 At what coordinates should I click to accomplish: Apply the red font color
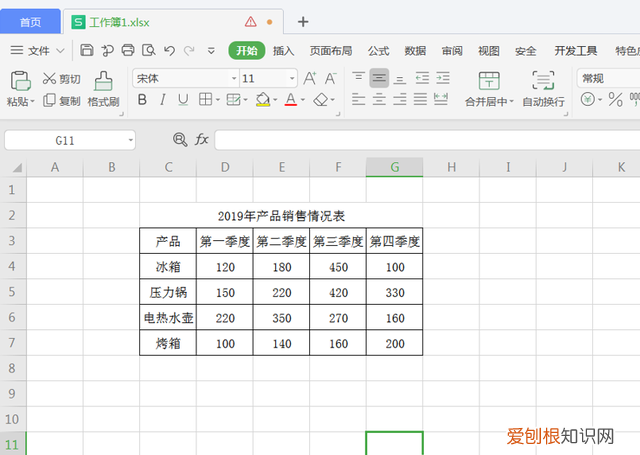click(291, 99)
